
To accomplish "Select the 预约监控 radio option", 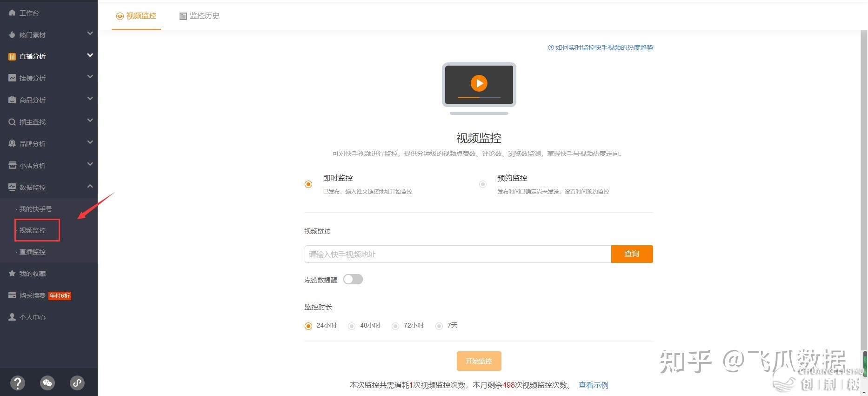I will pyautogui.click(x=483, y=184).
